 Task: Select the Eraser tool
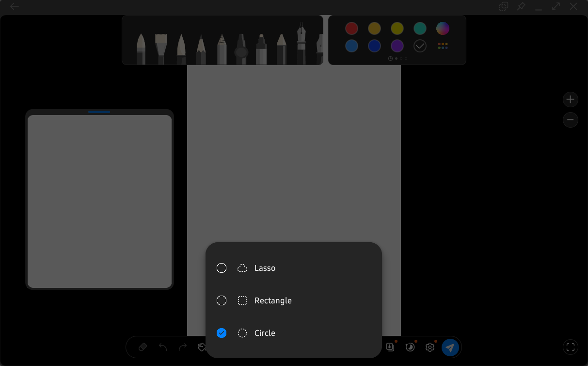[x=143, y=347]
